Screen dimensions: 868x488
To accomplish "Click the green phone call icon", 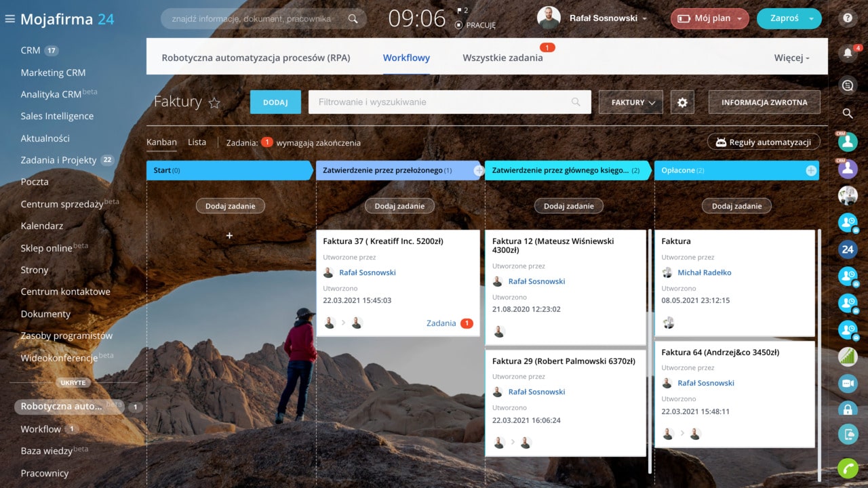I will pos(847,468).
